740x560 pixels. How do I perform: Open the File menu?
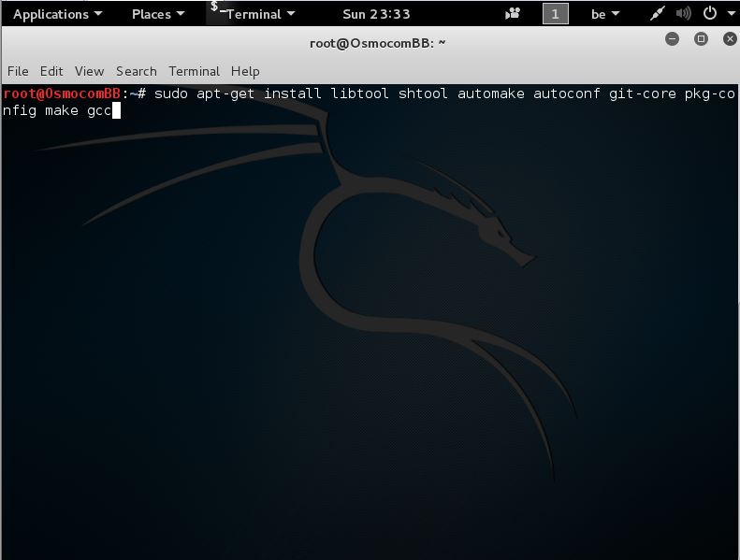(18, 71)
